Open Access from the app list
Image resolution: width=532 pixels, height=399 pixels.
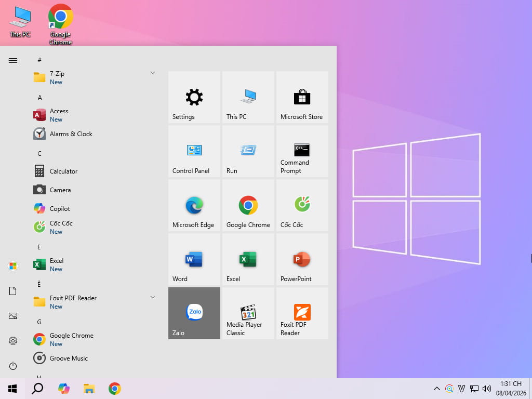click(95, 115)
